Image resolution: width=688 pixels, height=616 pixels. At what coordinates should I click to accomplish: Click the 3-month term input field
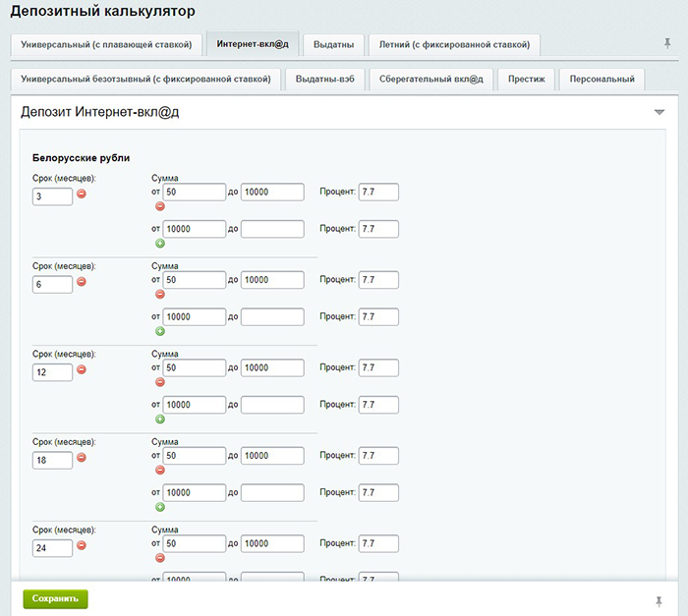tap(52, 196)
